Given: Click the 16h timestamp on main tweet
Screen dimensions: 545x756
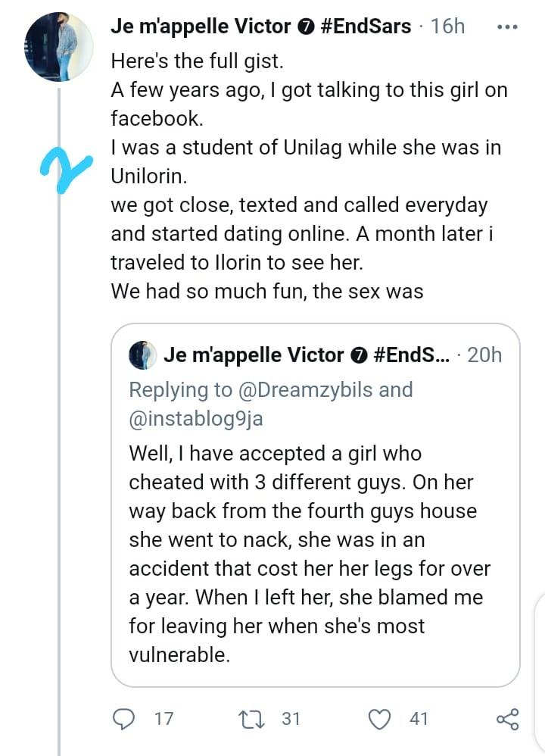Looking at the screenshot, I should pyautogui.click(x=447, y=27).
